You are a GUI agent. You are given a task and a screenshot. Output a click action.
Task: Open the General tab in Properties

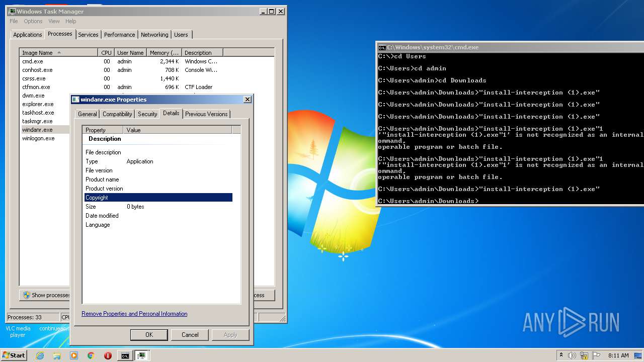tap(88, 114)
